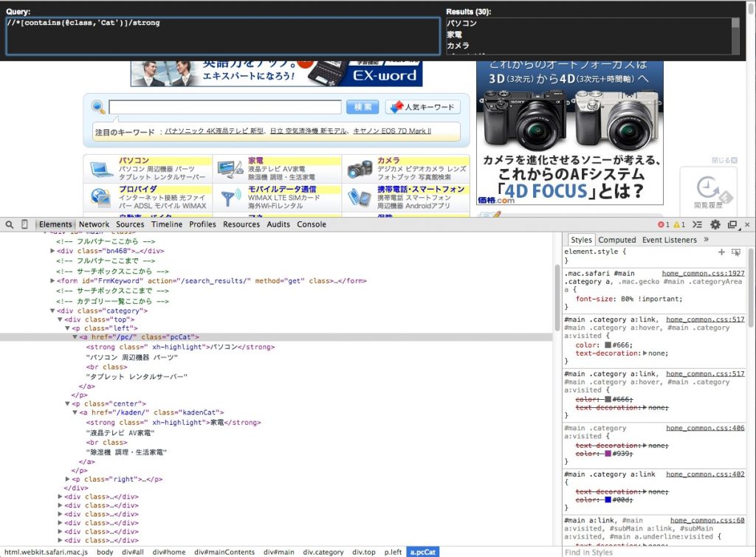This screenshot has width=756, height=557.
Task: Click the Styles panel scrollbar
Action: [x=751, y=289]
